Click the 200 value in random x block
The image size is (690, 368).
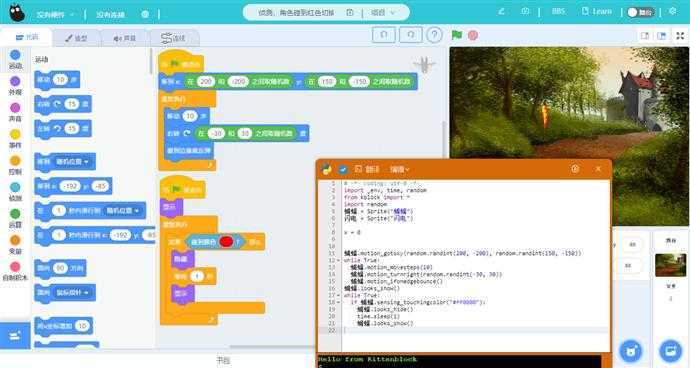[206, 82]
